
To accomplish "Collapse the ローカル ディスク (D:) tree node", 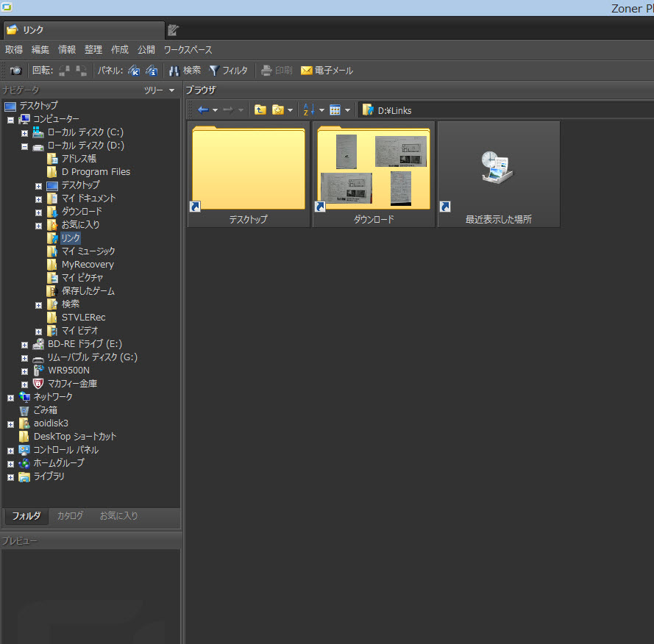I will coord(24,146).
